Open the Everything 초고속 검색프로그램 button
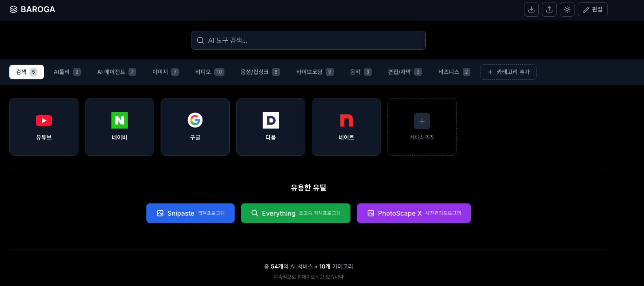This screenshot has width=644, height=286. 296,213
